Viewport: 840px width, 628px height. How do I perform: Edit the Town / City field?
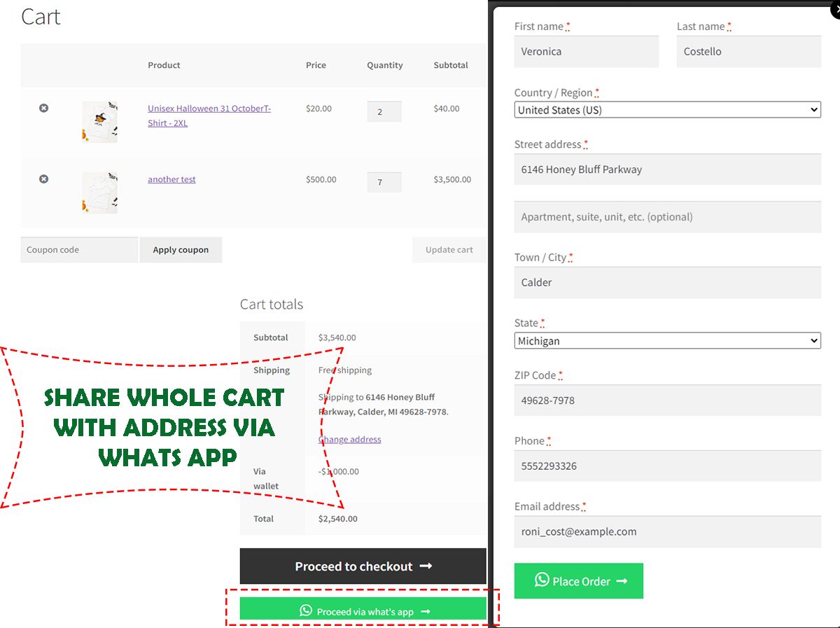pyautogui.click(x=668, y=283)
